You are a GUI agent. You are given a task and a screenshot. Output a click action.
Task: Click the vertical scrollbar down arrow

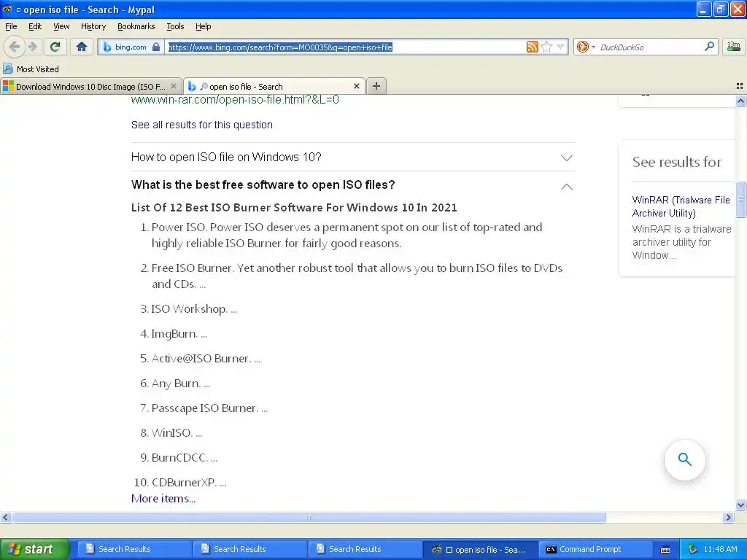740,505
